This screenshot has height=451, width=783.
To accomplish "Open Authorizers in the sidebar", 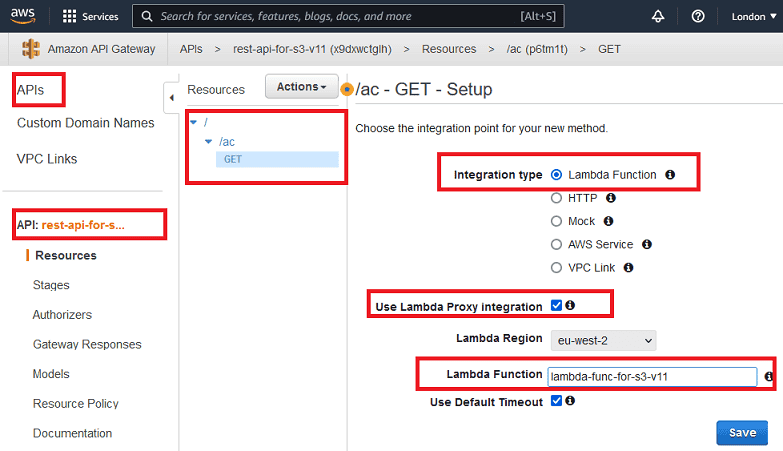I will (62, 315).
